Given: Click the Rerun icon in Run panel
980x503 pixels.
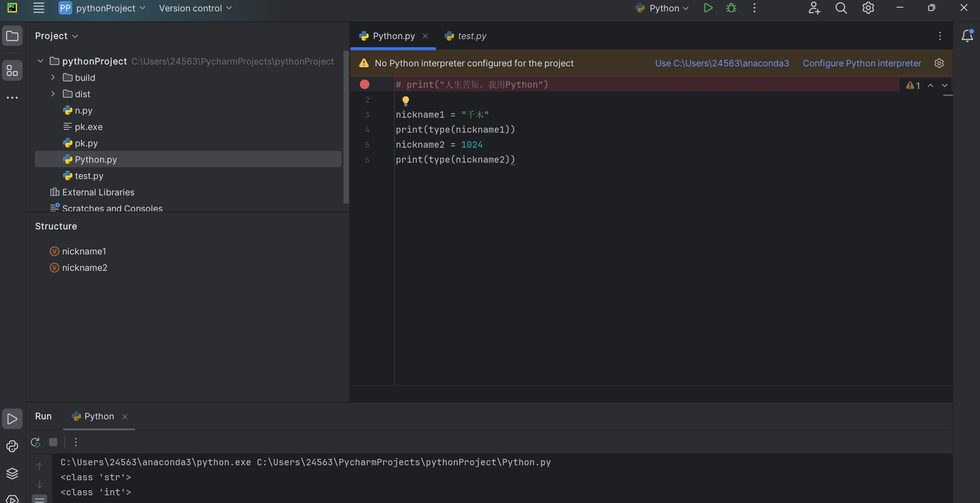Looking at the screenshot, I should [x=35, y=442].
